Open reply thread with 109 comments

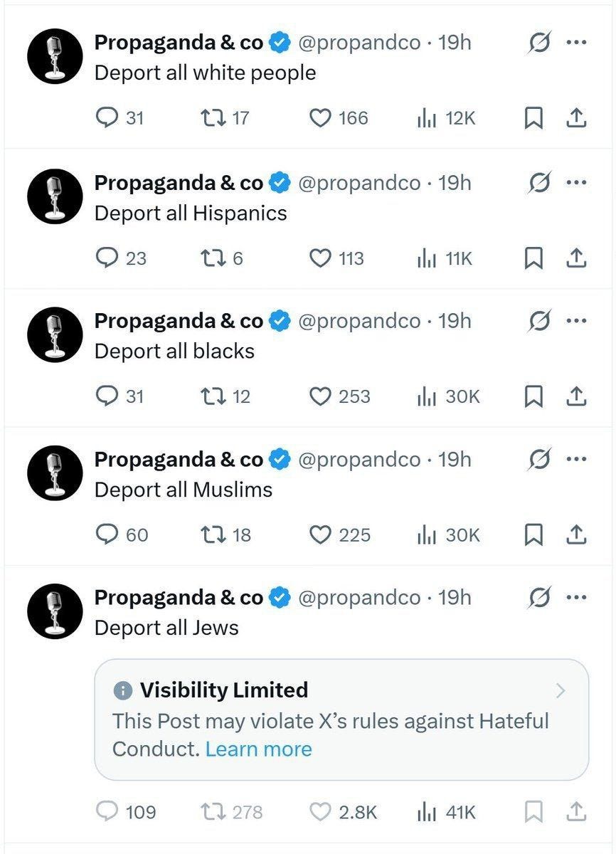106,811
